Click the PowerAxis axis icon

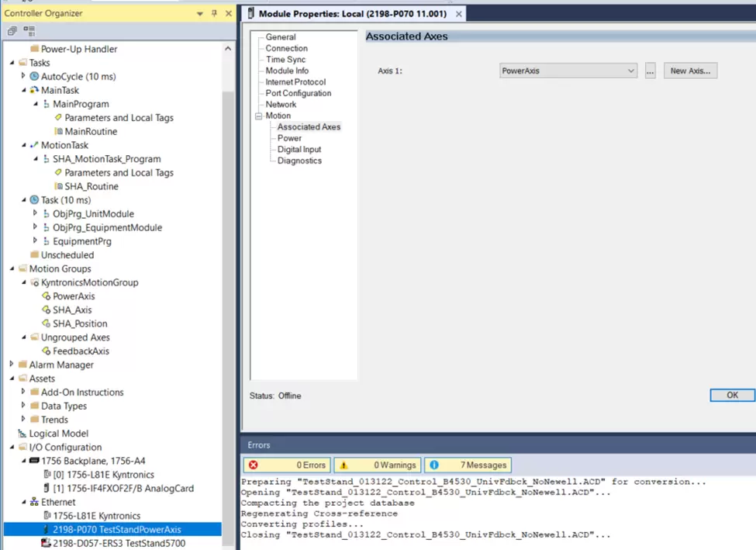(47, 296)
